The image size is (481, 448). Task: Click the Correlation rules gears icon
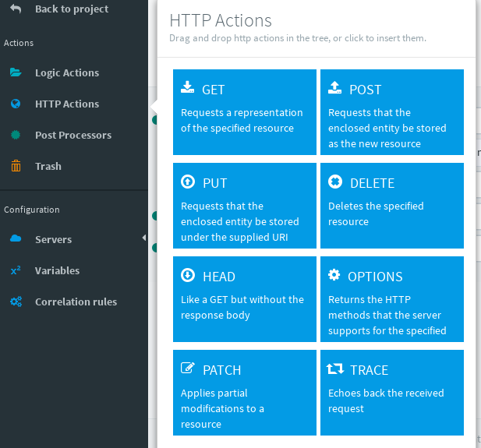(16, 302)
